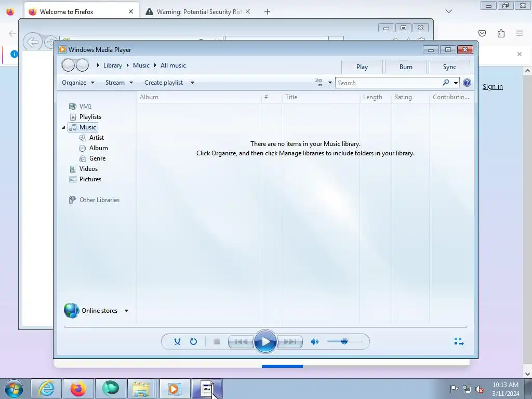Sort by the Album column header

(x=199, y=97)
